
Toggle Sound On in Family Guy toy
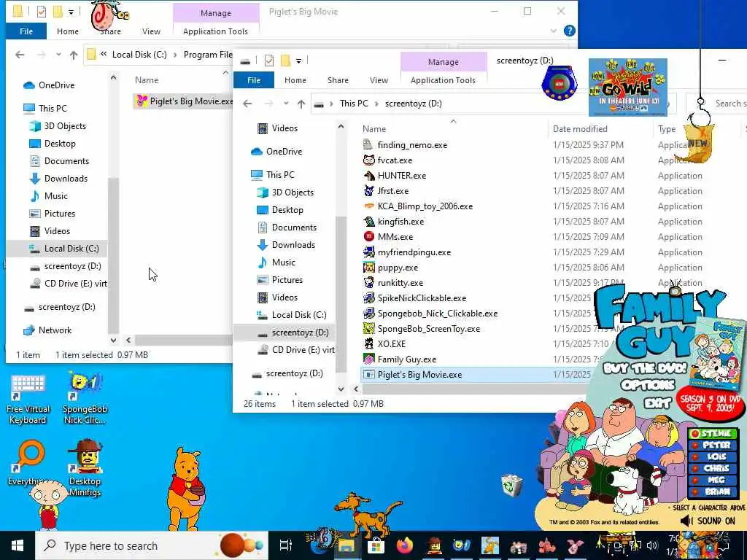(708, 521)
